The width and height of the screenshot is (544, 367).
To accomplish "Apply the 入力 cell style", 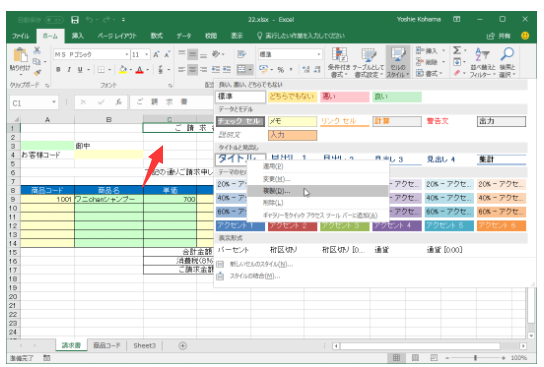I will [292, 135].
